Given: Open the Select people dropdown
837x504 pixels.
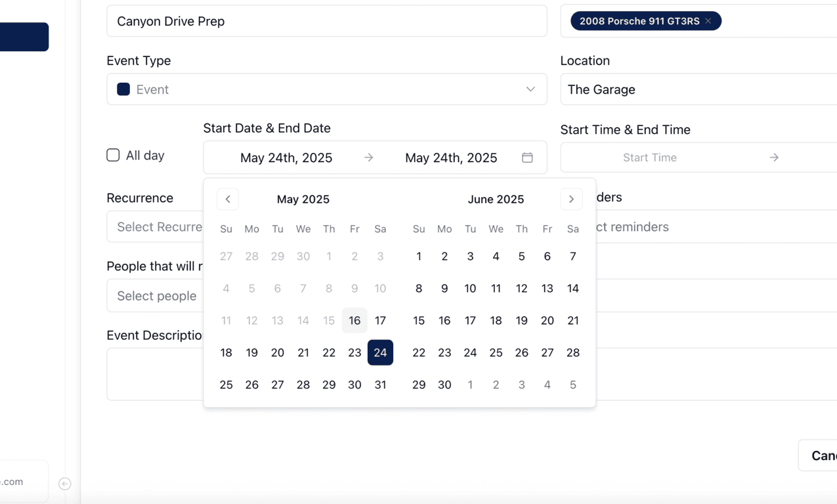Looking at the screenshot, I should pos(156,296).
